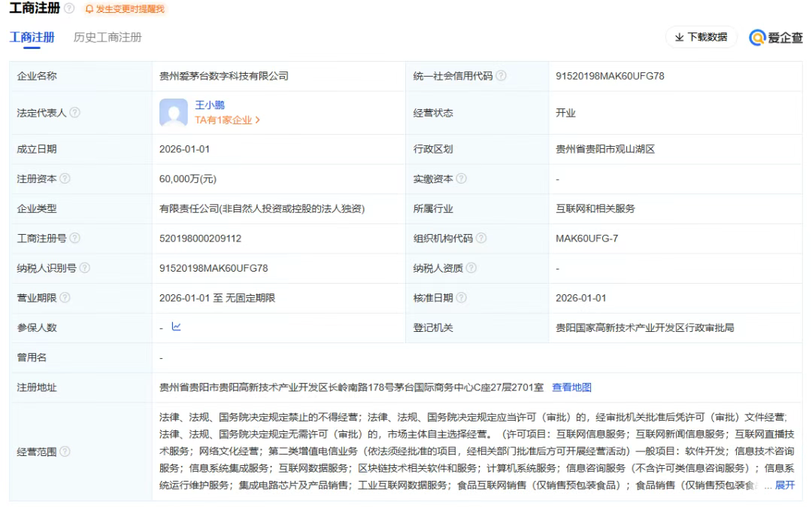The image size is (812, 517).
Task: Open legal representative 王小鹏's profile link
Action: coord(210,105)
